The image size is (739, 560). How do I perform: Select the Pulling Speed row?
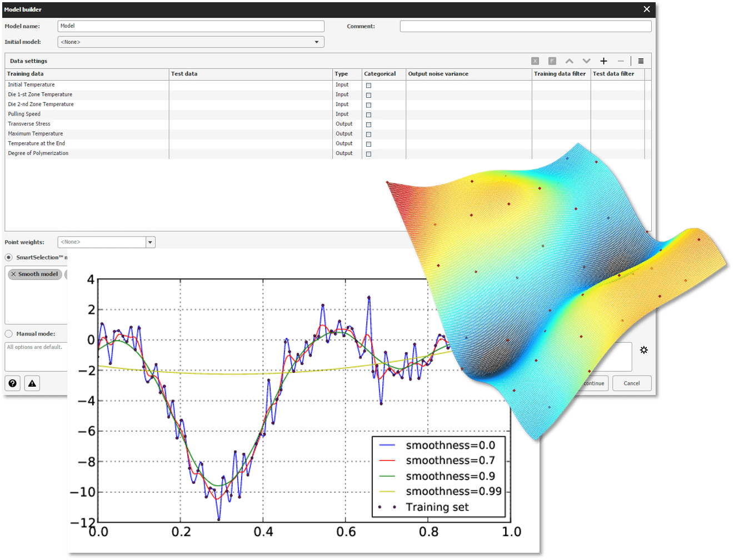tap(328, 114)
